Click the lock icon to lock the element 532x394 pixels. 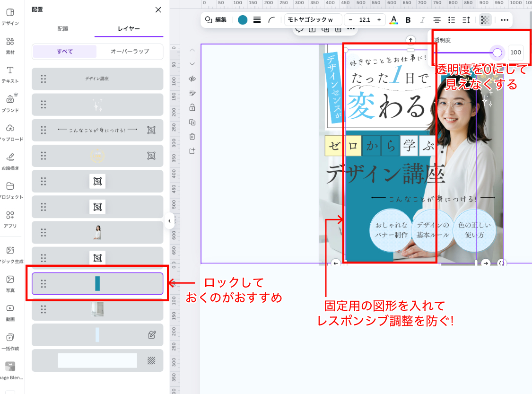(x=192, y=107)
